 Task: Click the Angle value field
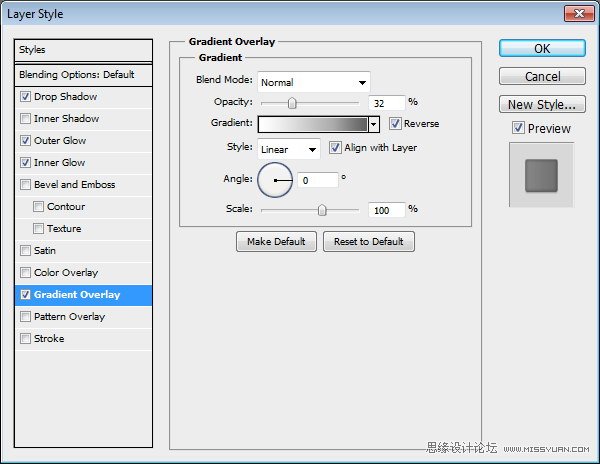pos(318,180)
